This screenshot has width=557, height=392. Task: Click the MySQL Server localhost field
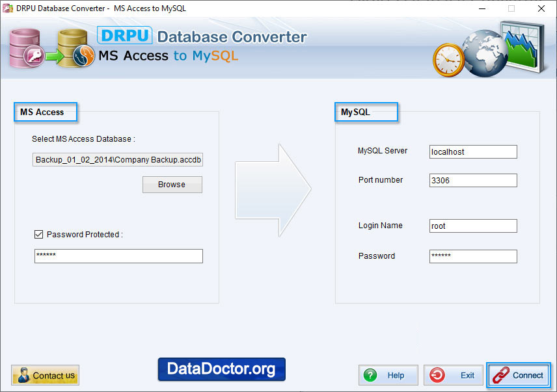pyautogui.click(x=472, y=151)
